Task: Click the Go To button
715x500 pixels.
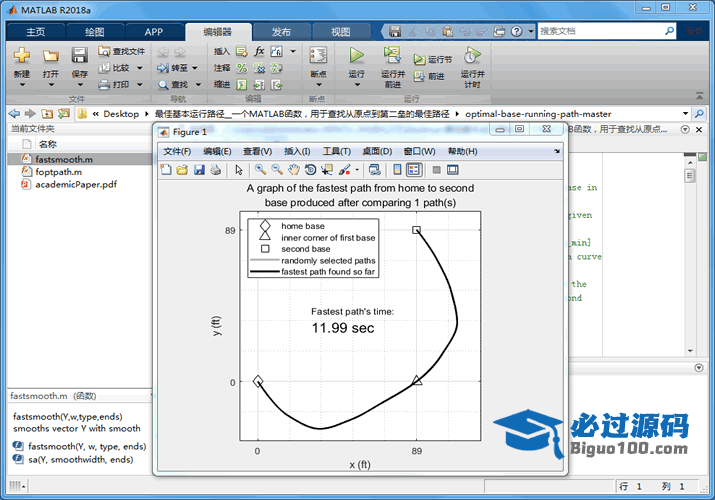Action: [172, 68]
